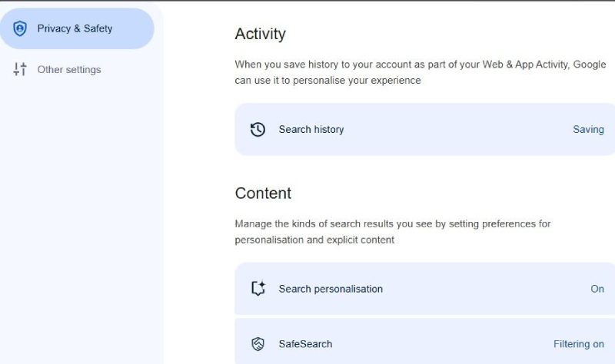Image resolution: width=615 pixels, height=364 pixels.
Task: Open the Search personalisation row
Action: click(x=425, y=289)
